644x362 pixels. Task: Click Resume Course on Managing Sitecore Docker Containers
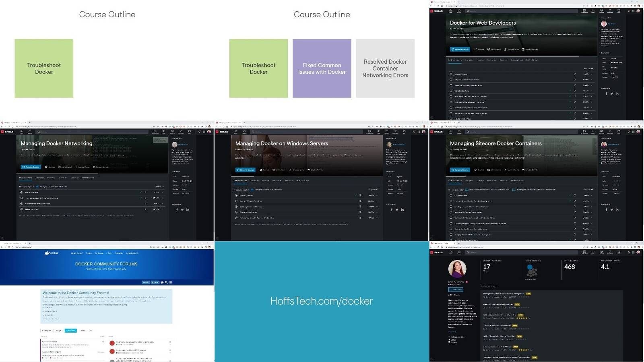[x=460, y=170]
